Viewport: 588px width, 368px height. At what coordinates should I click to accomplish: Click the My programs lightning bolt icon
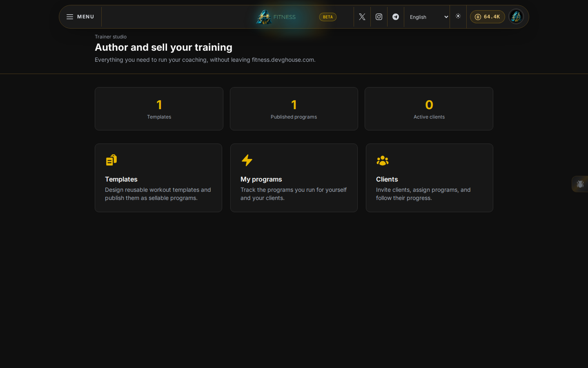247,160
